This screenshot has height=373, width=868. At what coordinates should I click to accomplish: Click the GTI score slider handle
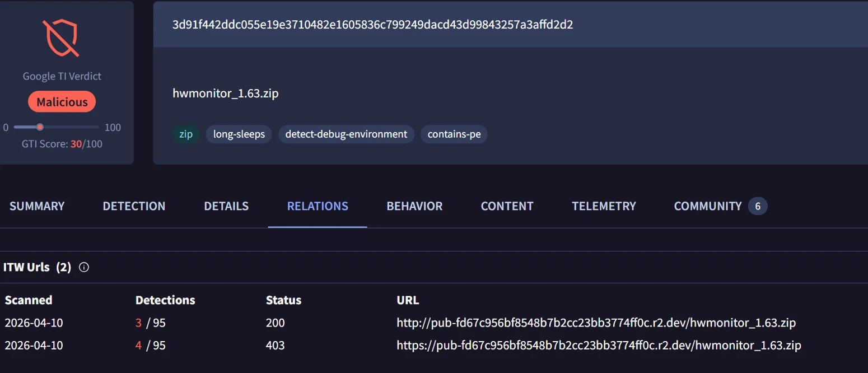40,127
